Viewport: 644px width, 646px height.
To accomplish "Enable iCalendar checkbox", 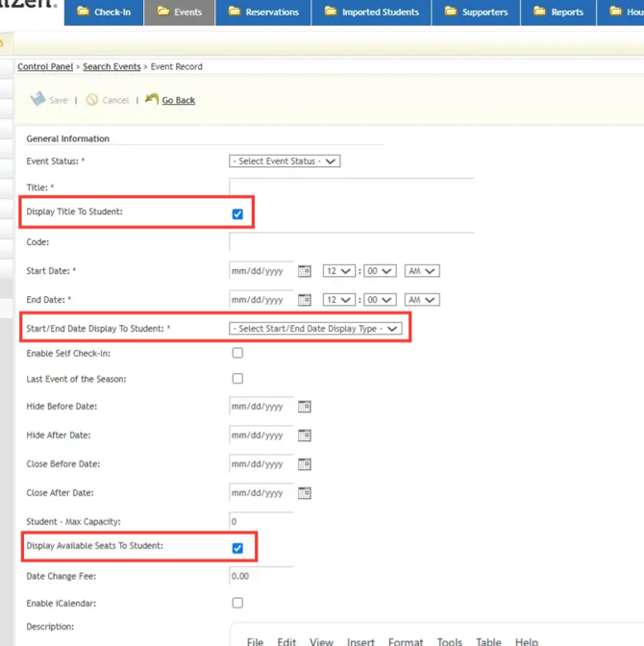I will (237, 603).
